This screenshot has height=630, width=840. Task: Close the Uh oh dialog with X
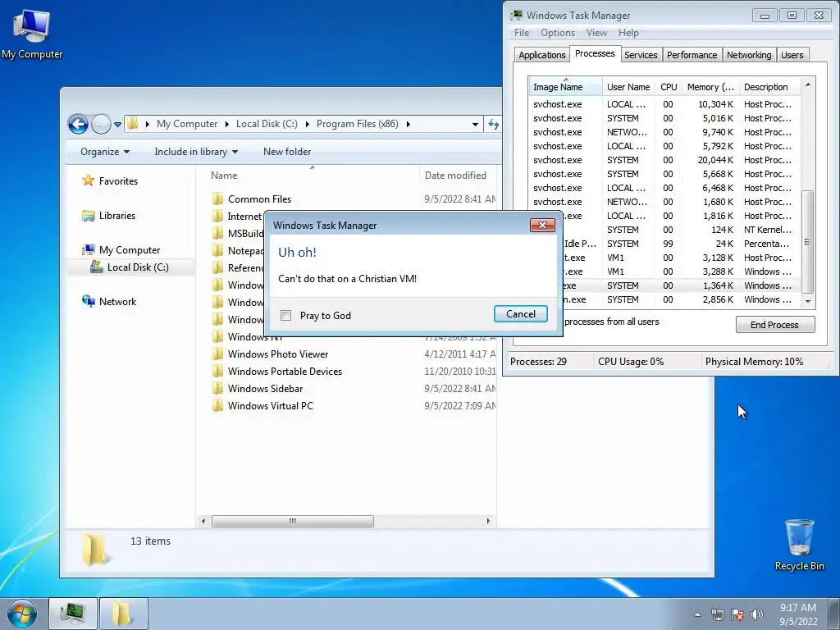tap(542, 225)
